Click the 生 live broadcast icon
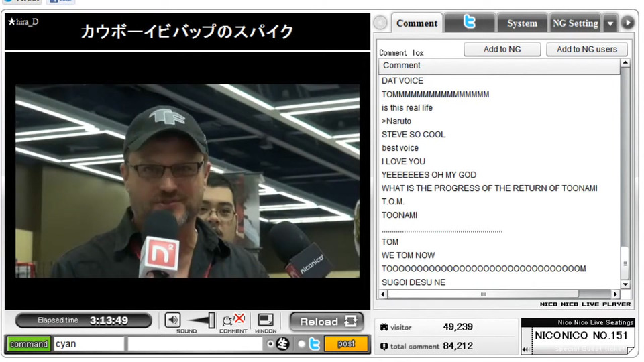The width and height of the screenshot is (644, 362). tap(282, 344)
